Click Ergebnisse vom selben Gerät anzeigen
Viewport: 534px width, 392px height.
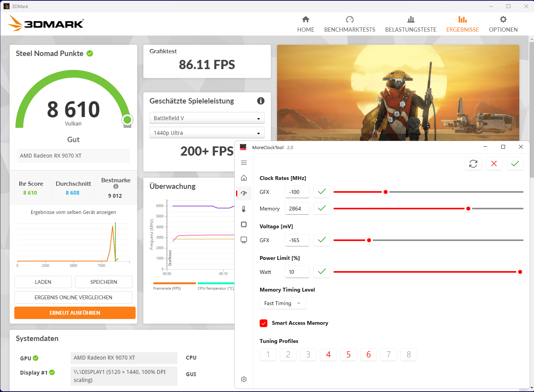[73, 212]
